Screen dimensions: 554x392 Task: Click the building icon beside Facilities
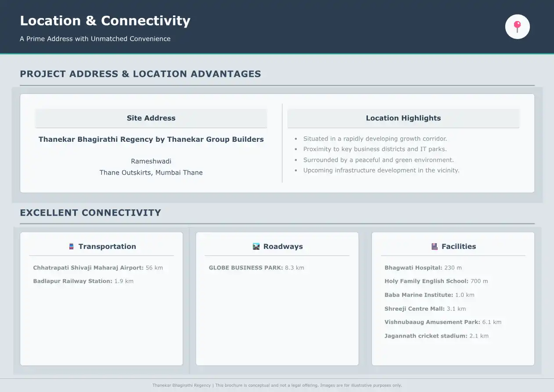pos(435,247)
